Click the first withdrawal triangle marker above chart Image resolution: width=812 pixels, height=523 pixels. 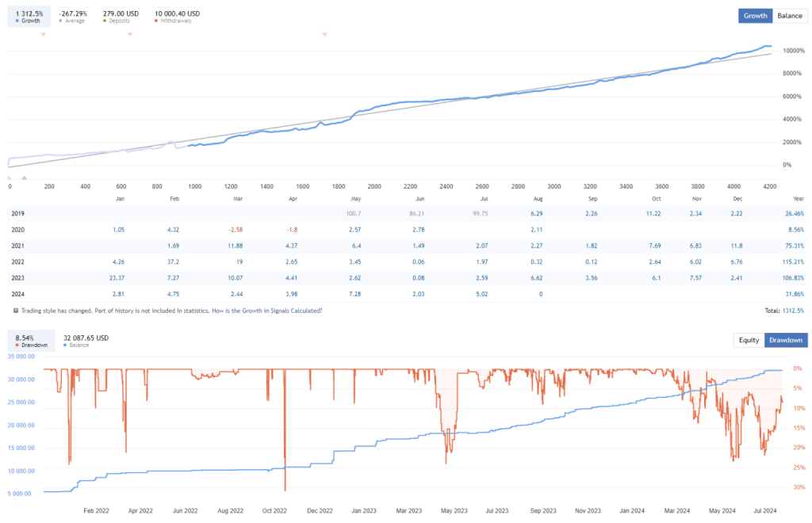pyautogui.click(x=43, y=34)
